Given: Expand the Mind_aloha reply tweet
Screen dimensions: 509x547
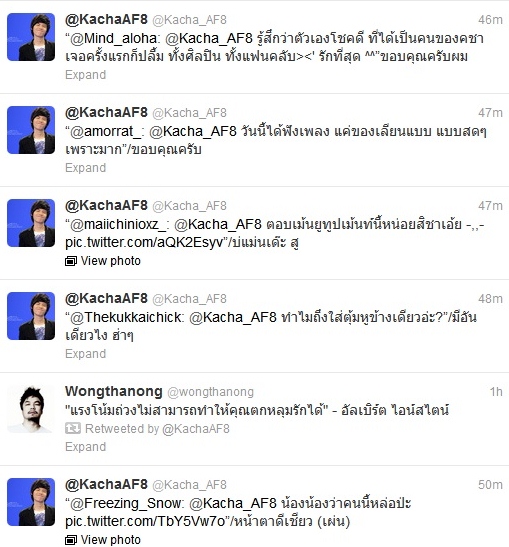Looking at the screenshot, I should coord(85,75).
